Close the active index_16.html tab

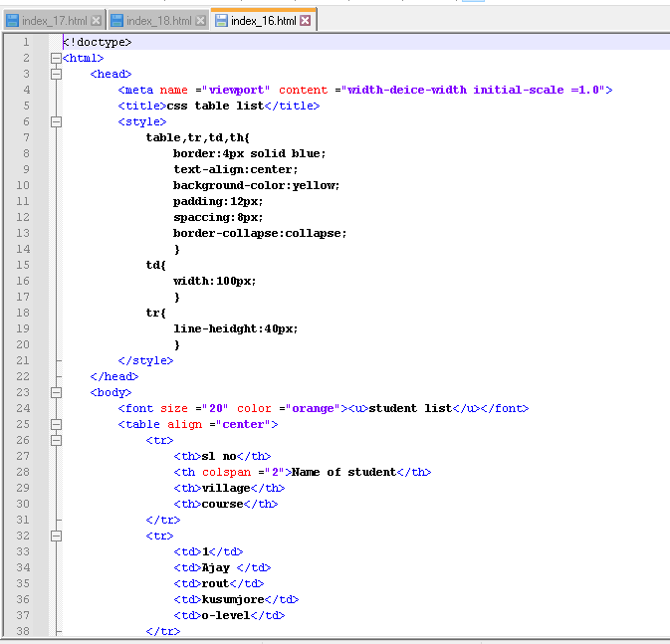tap(305, 20)
